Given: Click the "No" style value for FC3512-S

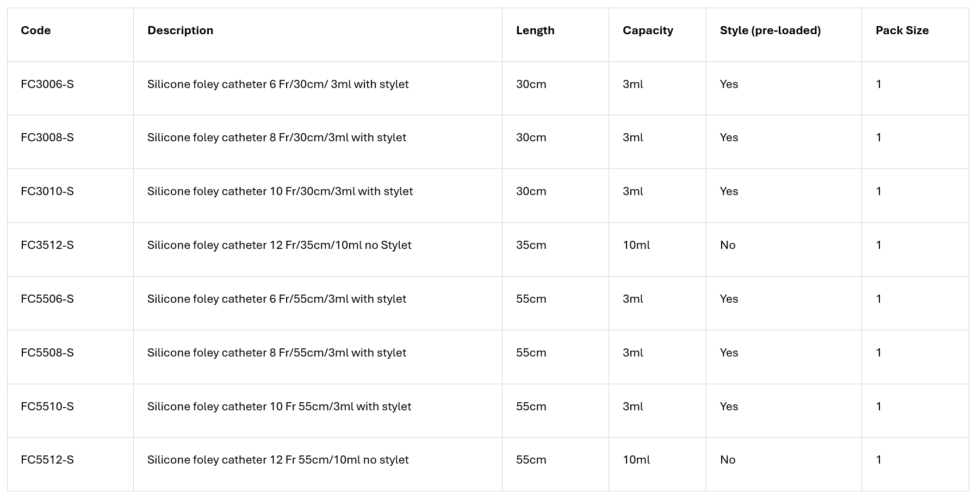Looking at the screenshot, I should pos(728,245).
